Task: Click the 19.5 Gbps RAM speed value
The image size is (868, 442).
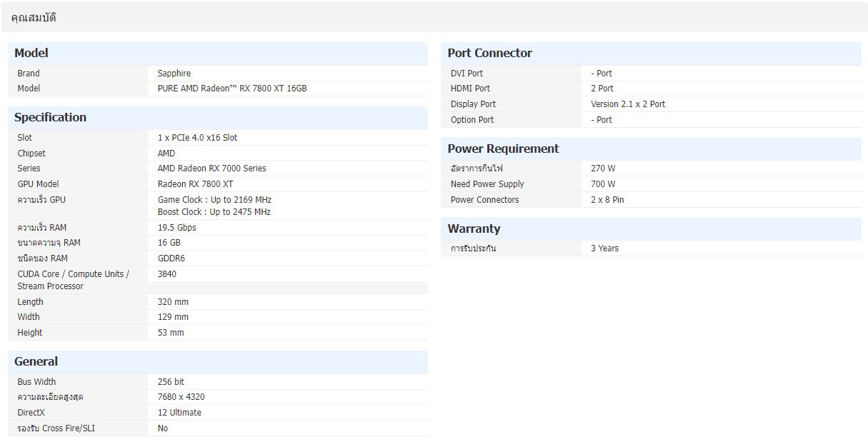Action: (x=176, y=227)
